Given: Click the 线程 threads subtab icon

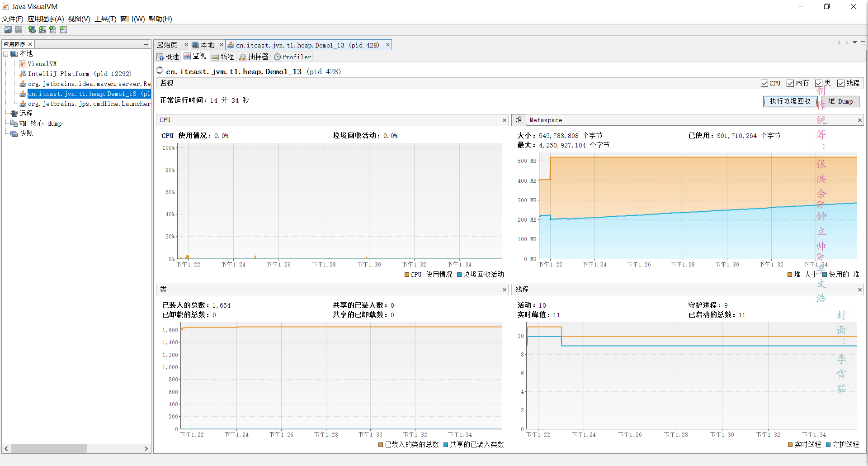Looking at the screenshot, I should click(215, 57).
